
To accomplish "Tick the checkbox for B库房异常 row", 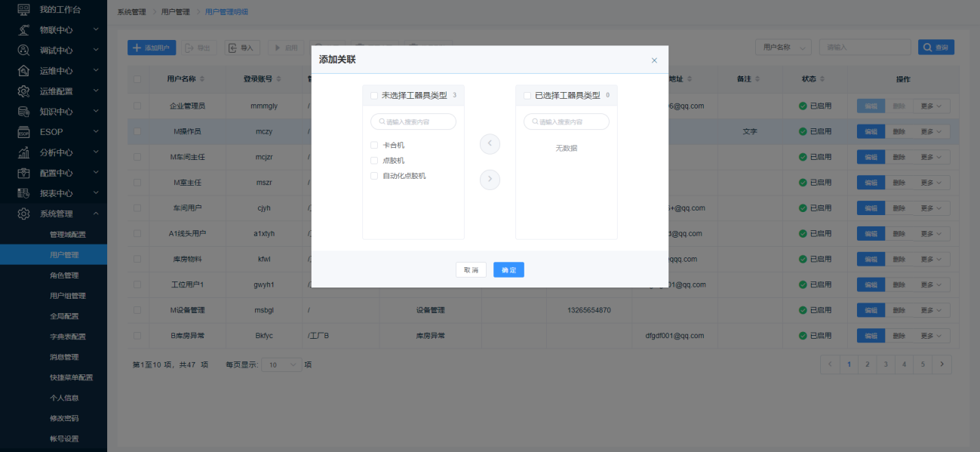I will pyautogui.click(x=137, y=336).
